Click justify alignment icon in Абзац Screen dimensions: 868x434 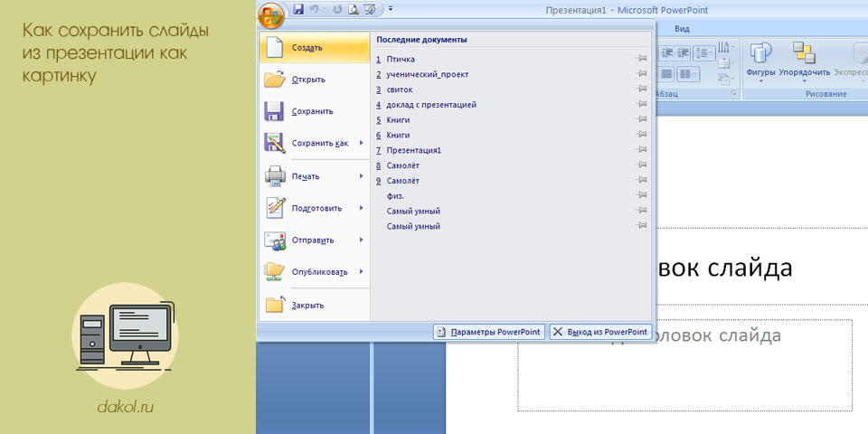coord(667,73)
